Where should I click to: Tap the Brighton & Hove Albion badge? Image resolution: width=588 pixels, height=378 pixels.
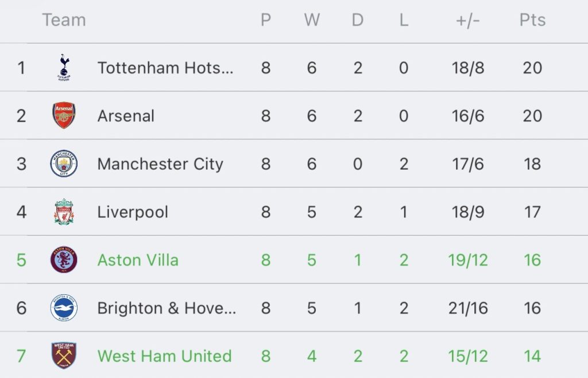tap(64, 307)
